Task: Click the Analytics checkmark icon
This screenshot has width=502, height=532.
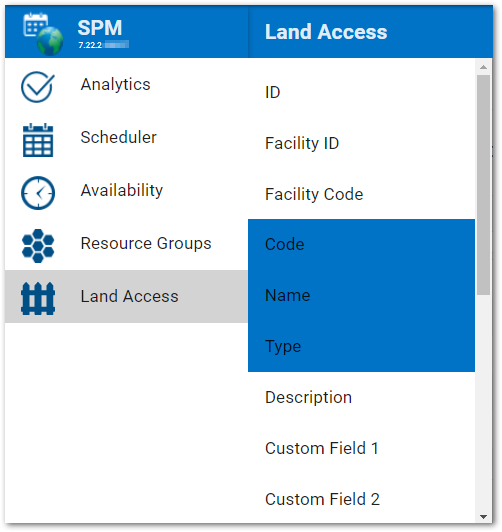Action: 38,87
